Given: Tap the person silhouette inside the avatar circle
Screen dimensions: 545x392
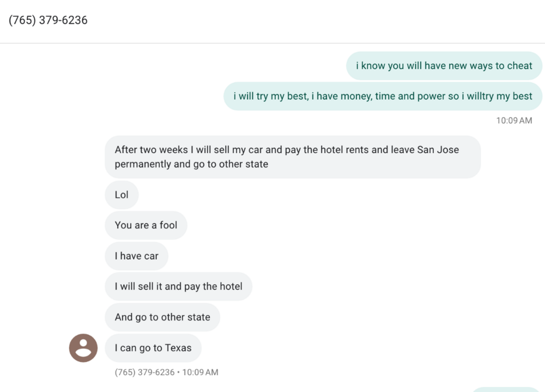Looking at the screenshot, I should point(83,348).
